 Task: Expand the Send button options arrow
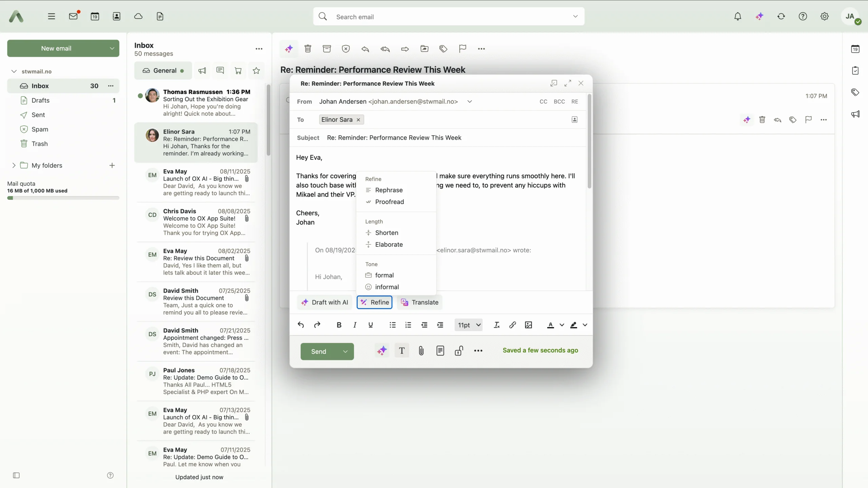point(345,351)
